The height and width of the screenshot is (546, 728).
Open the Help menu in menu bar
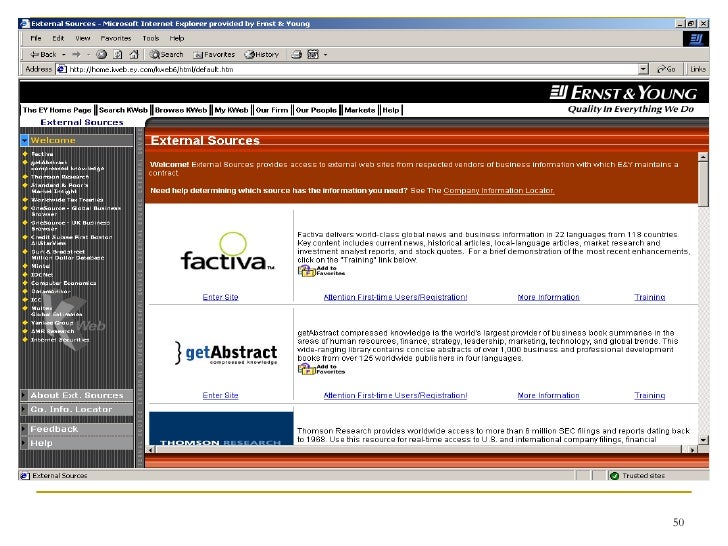coord(177,38)
